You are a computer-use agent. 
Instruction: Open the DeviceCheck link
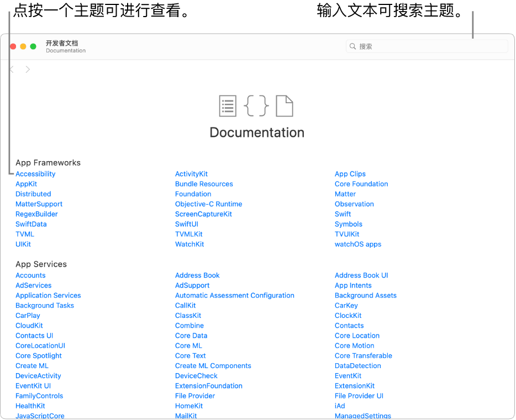click(196, 376)
